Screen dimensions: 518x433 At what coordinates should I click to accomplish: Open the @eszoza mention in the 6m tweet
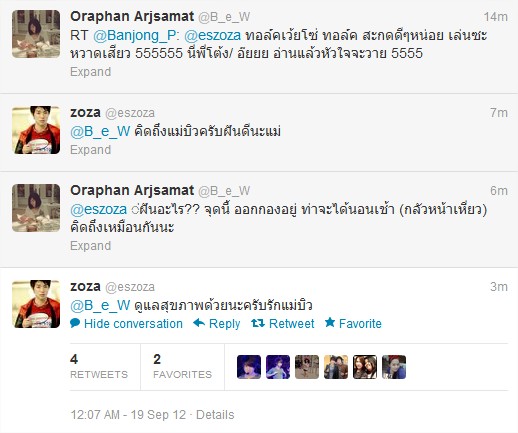[x=99, y=209]
